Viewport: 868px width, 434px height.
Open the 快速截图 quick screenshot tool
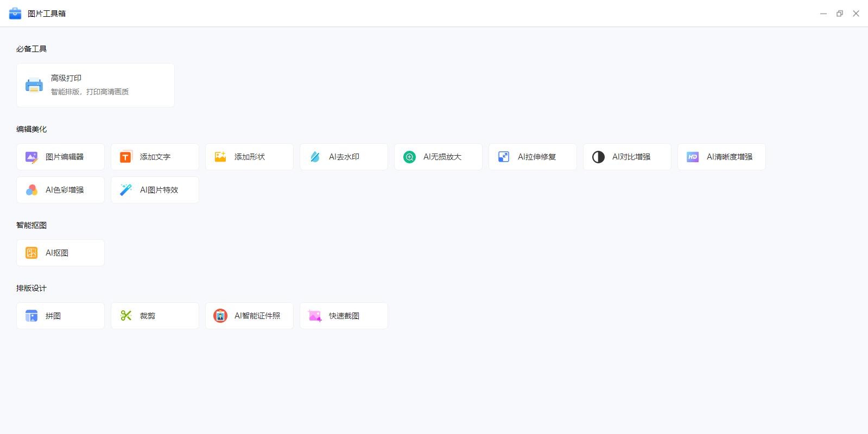point(344,316)
